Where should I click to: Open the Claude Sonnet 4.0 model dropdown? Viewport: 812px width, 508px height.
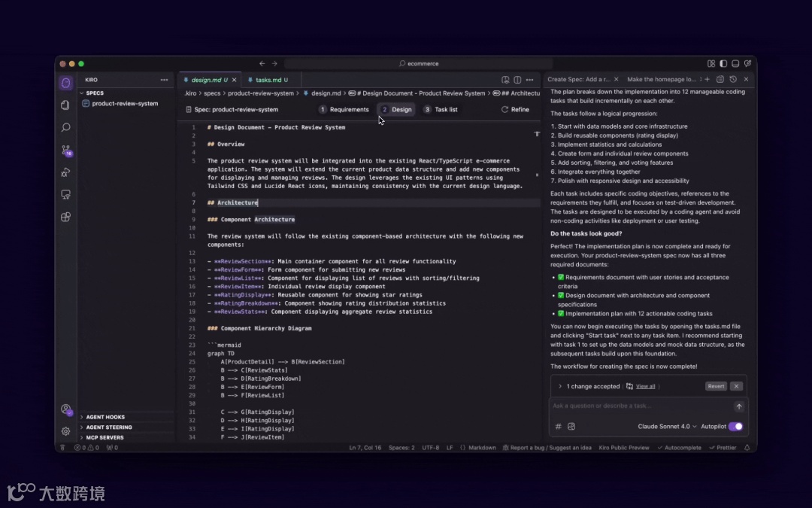point(667,427)
